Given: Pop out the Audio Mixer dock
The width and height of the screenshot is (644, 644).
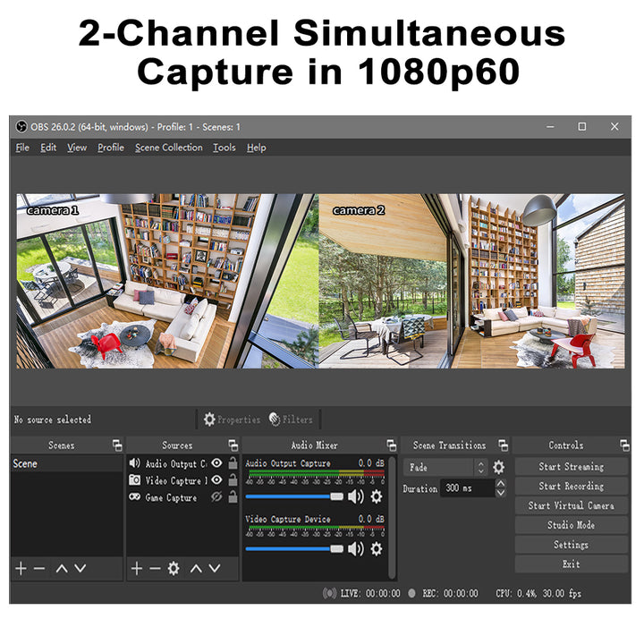Looking at the screenshot, I should (390, 445).
